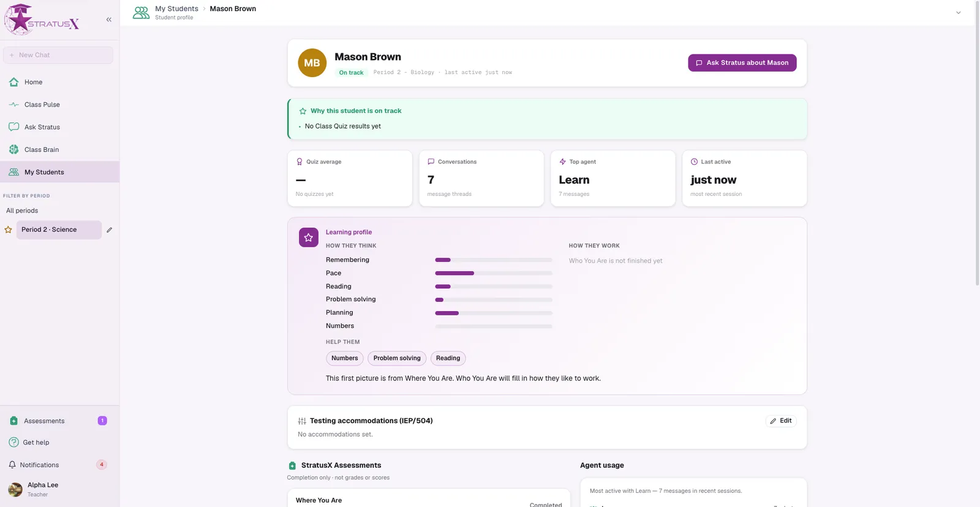Click the Ask Stratus chat bubble icon
Viewport: 980px width, 507px height.
point(13,127)
